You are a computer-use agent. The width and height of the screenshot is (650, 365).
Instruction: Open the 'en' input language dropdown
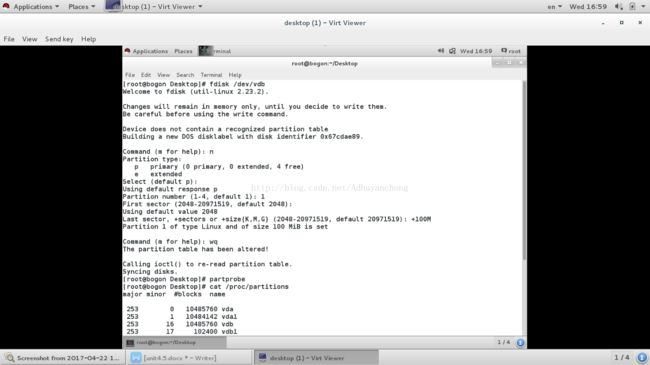(x=554, y=7)
